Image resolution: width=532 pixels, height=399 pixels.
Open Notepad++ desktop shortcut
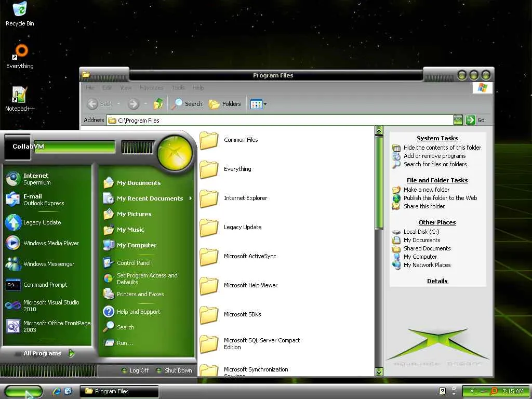tap(20, 99)
